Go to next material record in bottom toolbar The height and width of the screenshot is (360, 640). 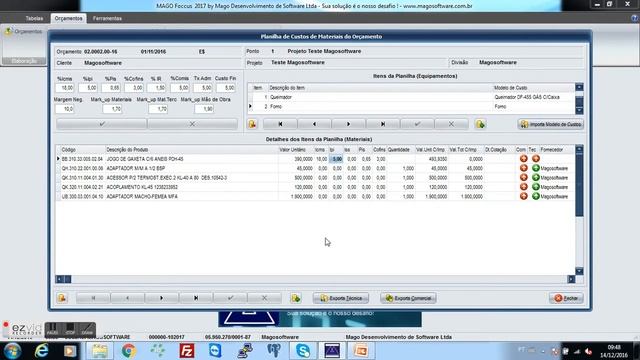pyautogui.click(x=162, y=298)
